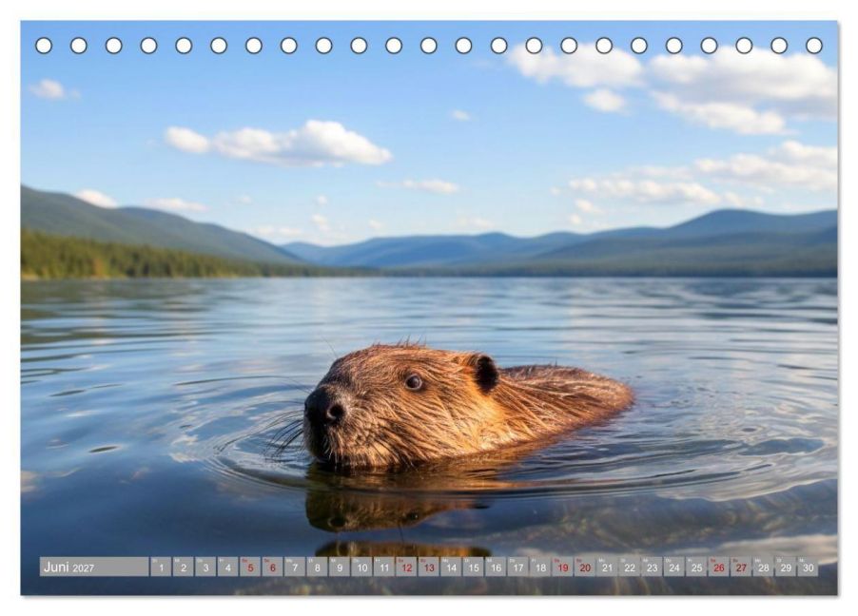Click the "Juni 2027" month label
This screenshot has width=858, height=616.
coord(68,568)
